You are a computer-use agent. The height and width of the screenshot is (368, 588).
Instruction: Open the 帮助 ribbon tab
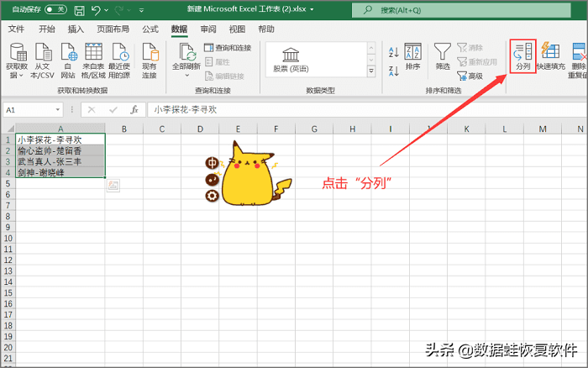pyautogui.click(x=266, y=29)
